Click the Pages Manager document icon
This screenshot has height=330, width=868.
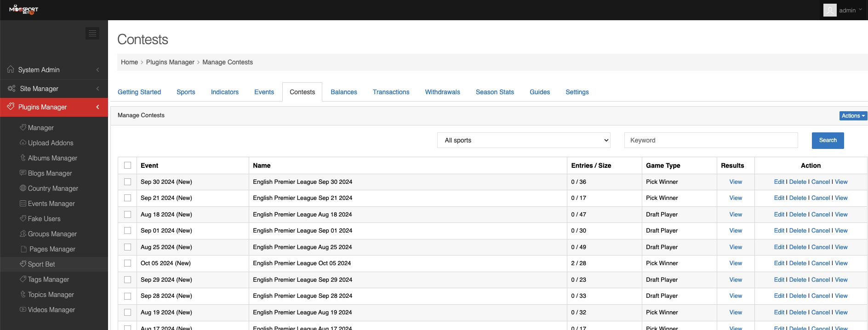[24, 249]
